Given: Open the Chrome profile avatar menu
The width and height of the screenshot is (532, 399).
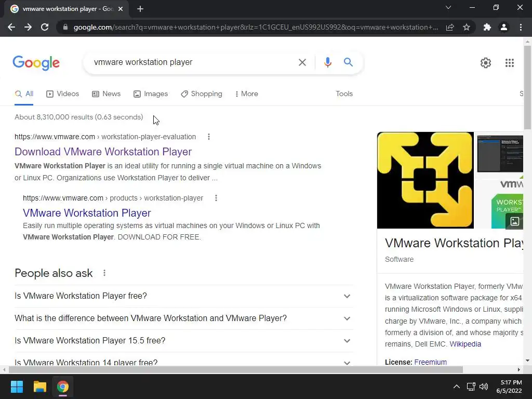Looking at the screenshot, I should 504,27.
